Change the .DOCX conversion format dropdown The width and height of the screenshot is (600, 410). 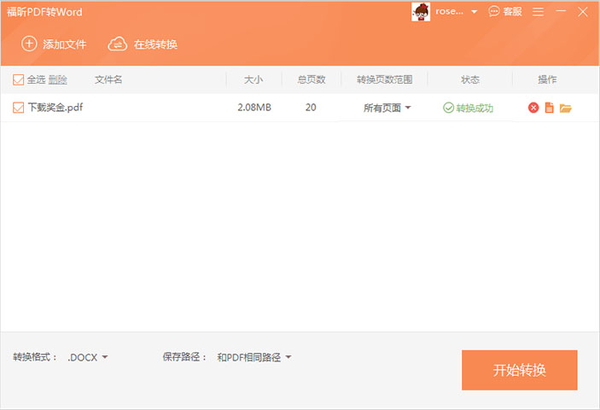tap(88, 357)
